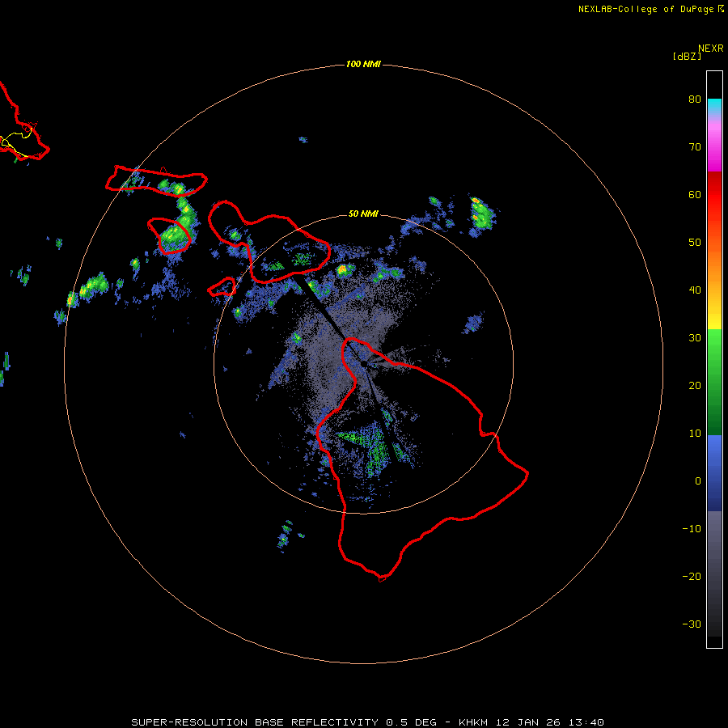Click the SUPER-RESOLUTION BASE REFLECTIVITY caption text
728x728 pixels.
254,722
